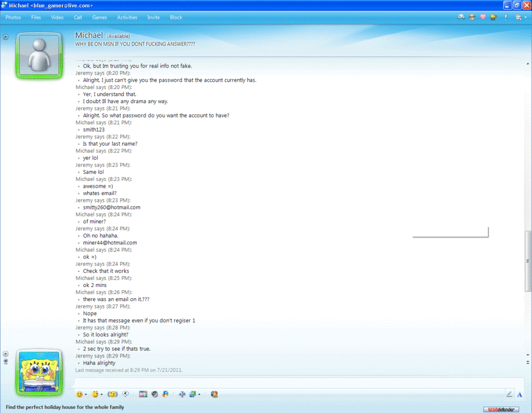Click Invite in the top bar

pyautogui.click(x=153, y=17)
